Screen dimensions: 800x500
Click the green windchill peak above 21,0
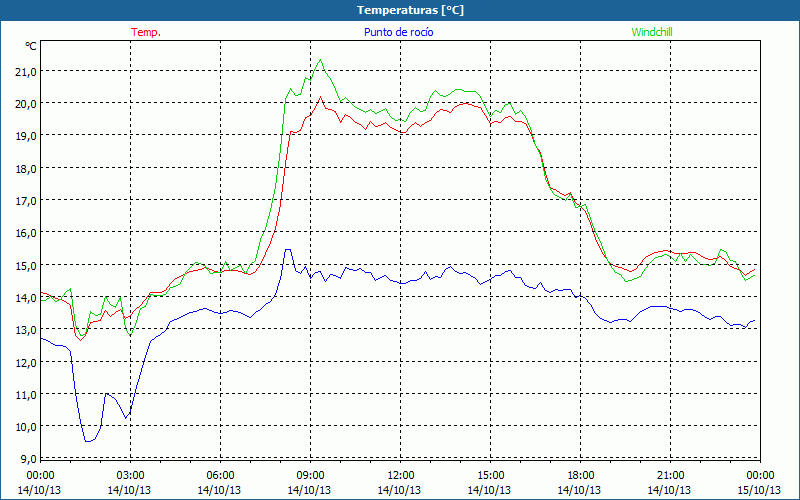pyautogui.click(x=320, y=60)
